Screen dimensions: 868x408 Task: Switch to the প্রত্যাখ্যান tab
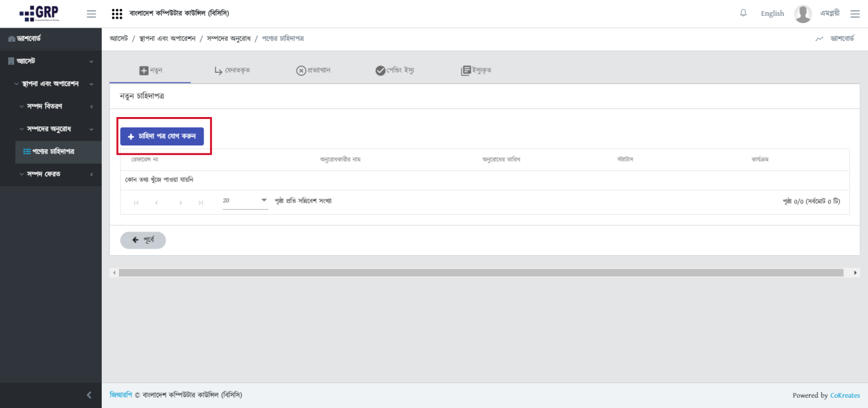(313, 70)
